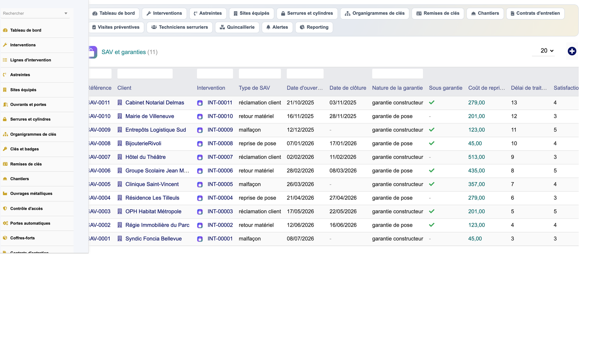Click the blue plus add record icon
This screenshot has width=589, height=364.
pyautogui.click(x=572, y=51)
